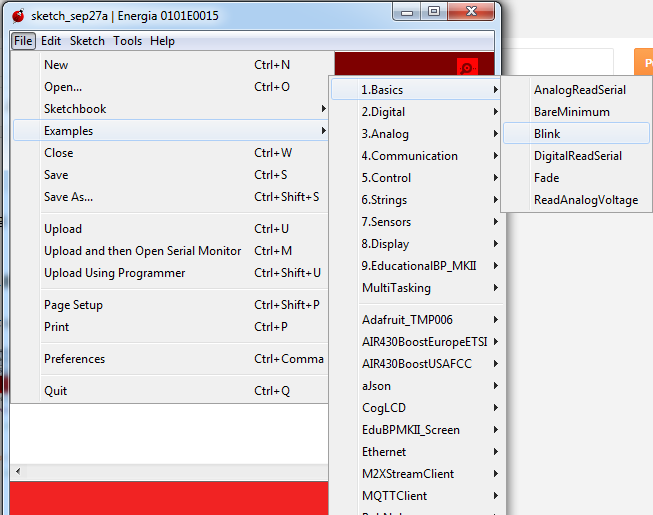Choose Open... from the File menu

[171, 87]
